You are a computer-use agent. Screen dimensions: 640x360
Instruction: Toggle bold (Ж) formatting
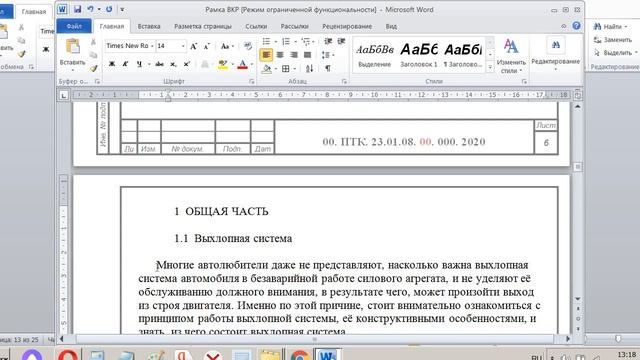tap(111, 64)
